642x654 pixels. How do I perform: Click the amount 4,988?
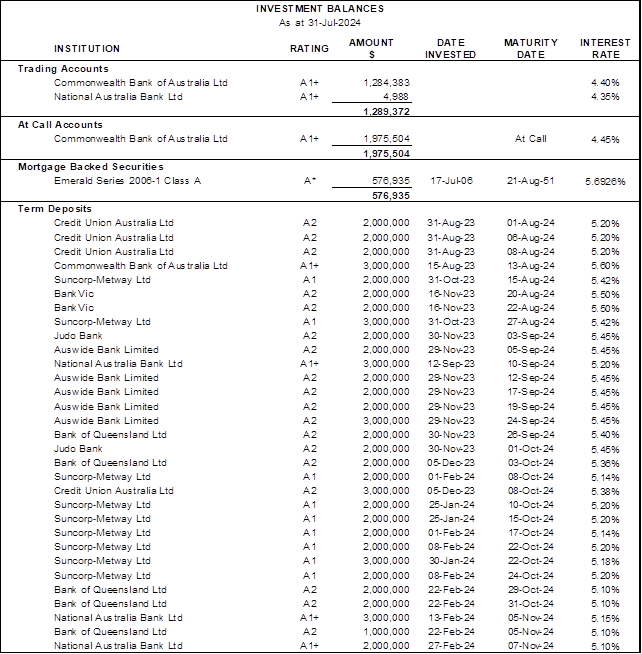(x=396, y=97)
